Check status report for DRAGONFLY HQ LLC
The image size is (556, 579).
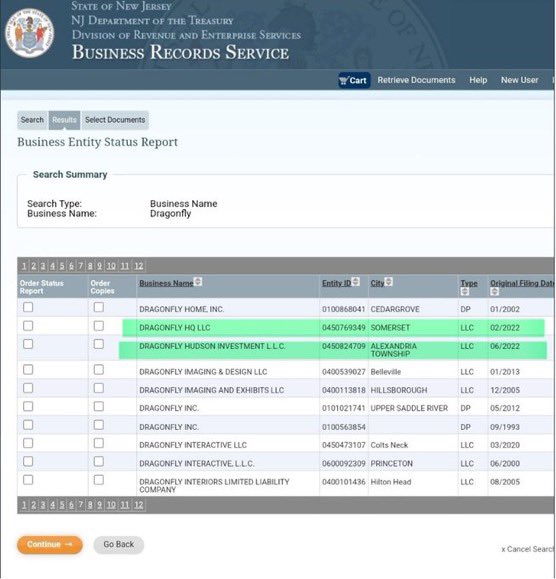click(x=28, y=326)
